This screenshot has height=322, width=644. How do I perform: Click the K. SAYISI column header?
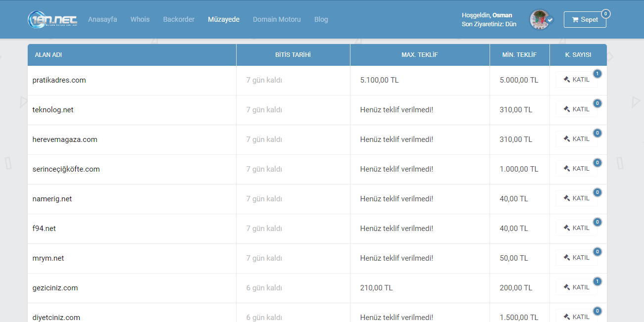tap(578, 55)
